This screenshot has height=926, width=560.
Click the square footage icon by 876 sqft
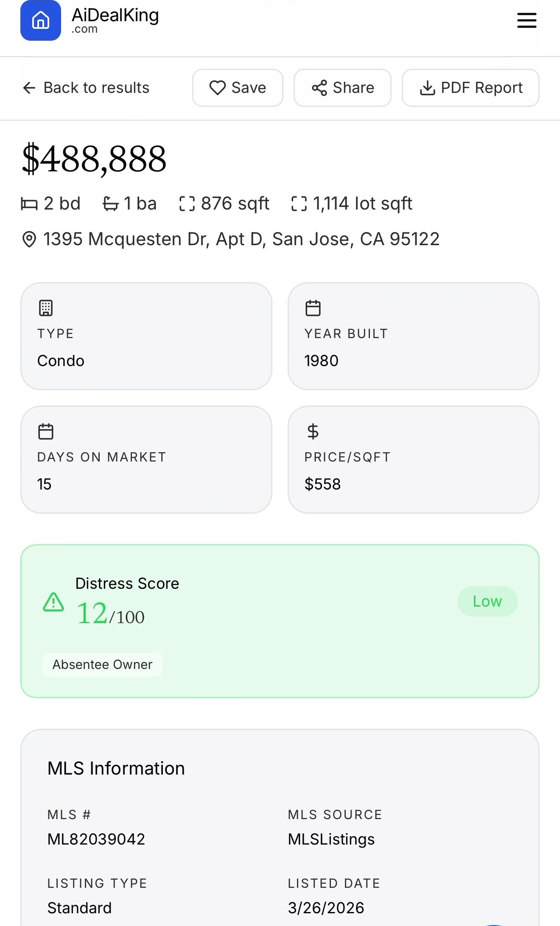[187, 204]
